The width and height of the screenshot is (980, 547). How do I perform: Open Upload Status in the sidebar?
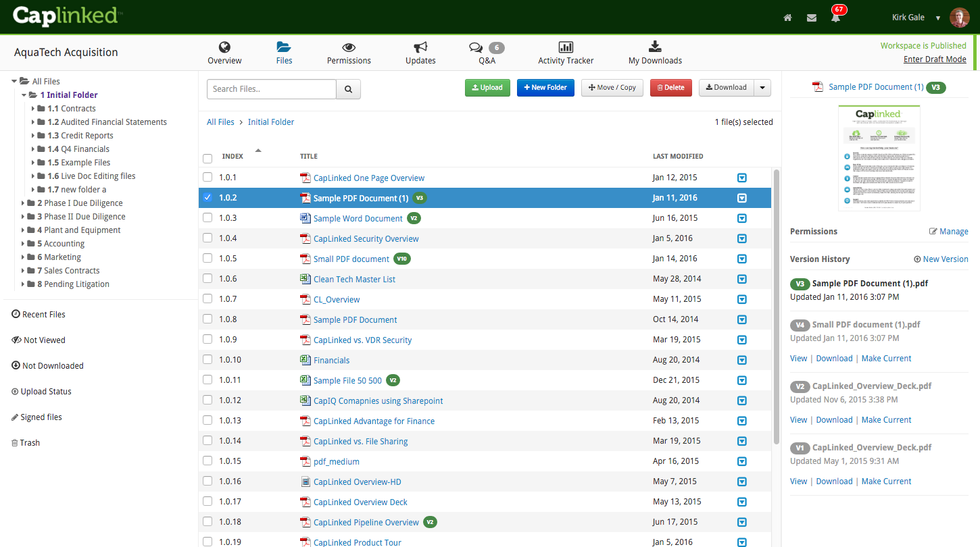[x=41, y=392]
